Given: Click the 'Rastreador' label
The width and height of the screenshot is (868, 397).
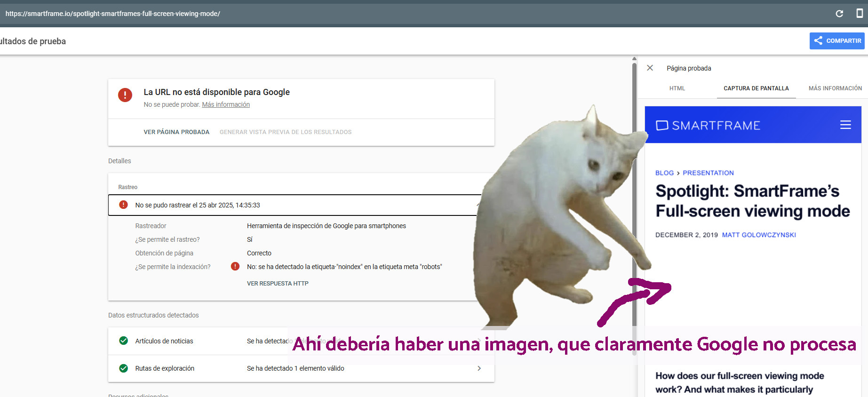Looking at the screenshot, I should [x=151, y=226].
